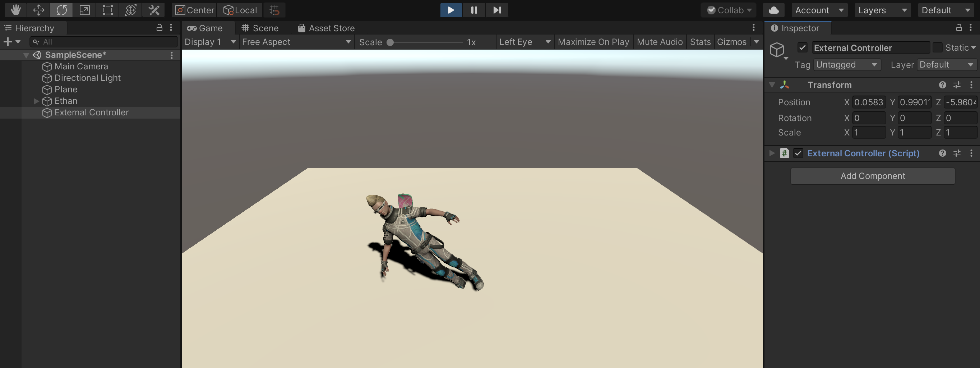Click the Add Component button
980x368 pixels.
[872, 176]
